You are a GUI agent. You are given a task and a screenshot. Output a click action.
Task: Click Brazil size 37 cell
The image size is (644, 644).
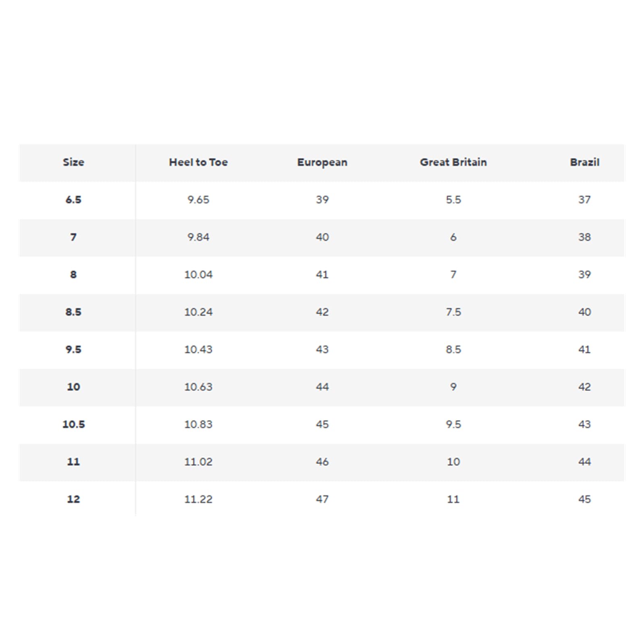[x=585, y=200]
